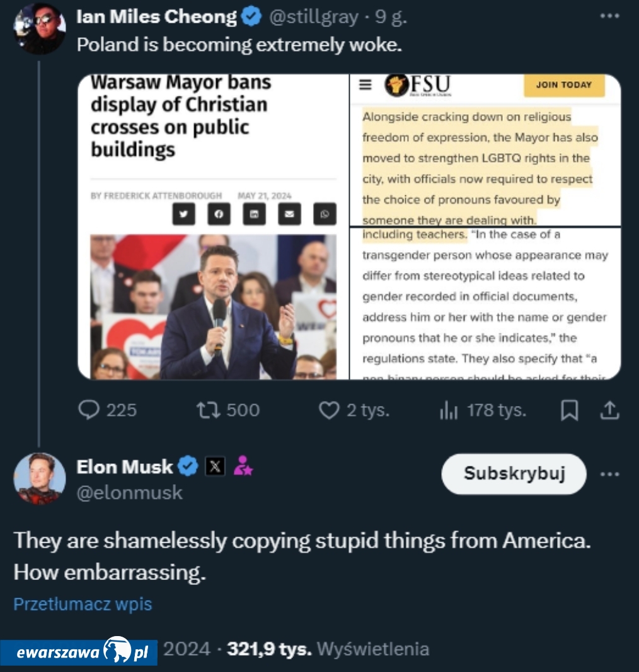This screenshot has height=672, width=639.
Task: Click the hamburger menu in FSU screenshot
Action: click(x=366, y=85)
